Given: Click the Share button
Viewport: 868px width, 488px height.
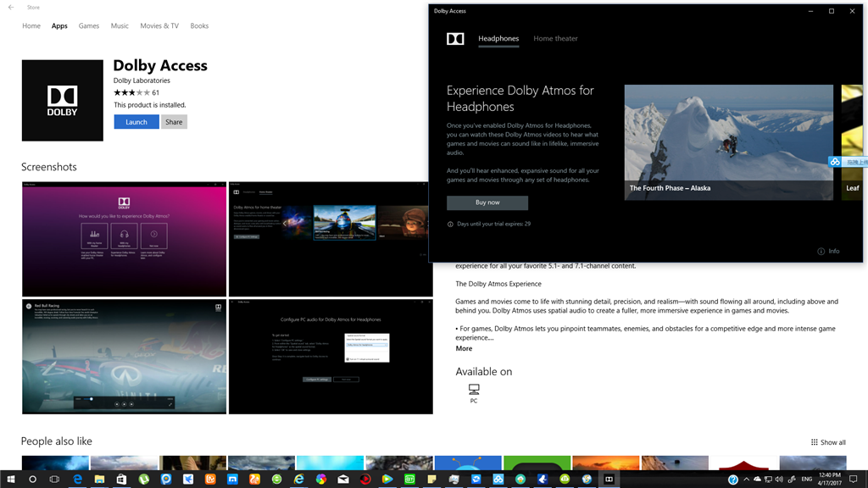Looking at the screenshot, I should pyautogui.click(x=174, y=122).
